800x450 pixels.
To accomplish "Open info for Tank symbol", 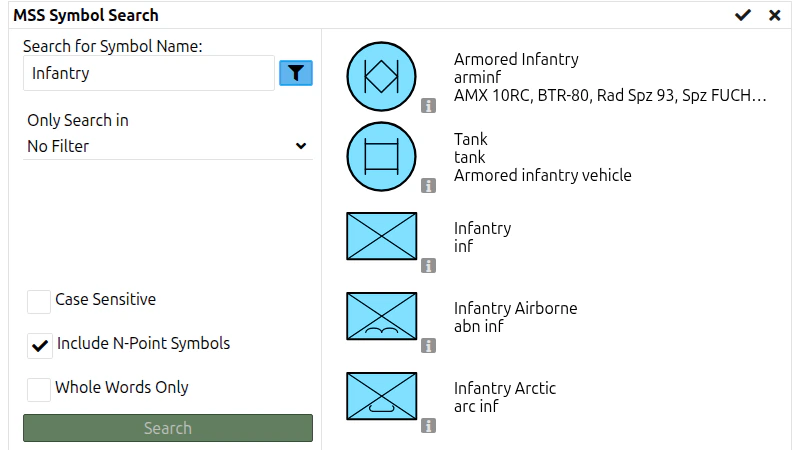I will click(429, 186).
